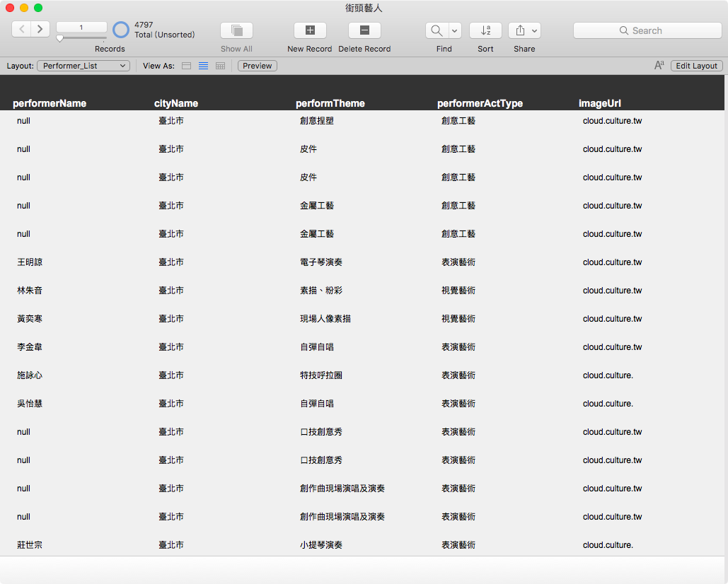Image resolution: width=728 pixels, height=584 pixels.
Task: Select performer name 莊世宗
Action: [x=30, y=545]
